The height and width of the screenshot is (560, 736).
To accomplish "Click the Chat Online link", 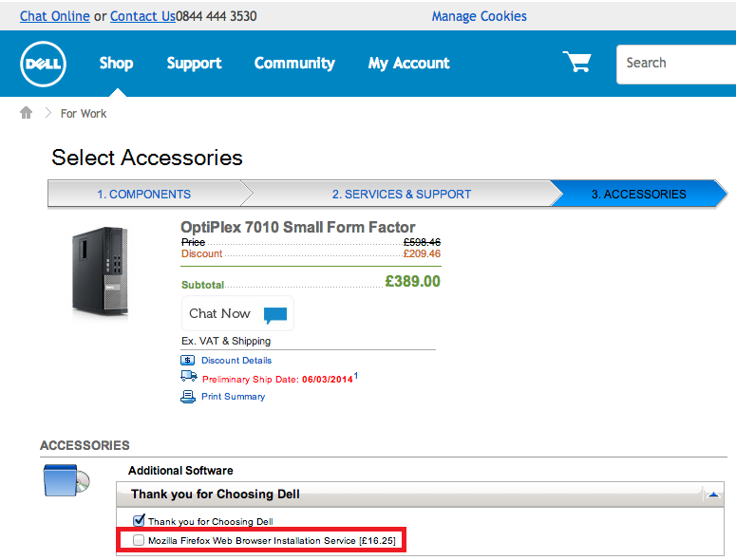I will pos(55,16).
